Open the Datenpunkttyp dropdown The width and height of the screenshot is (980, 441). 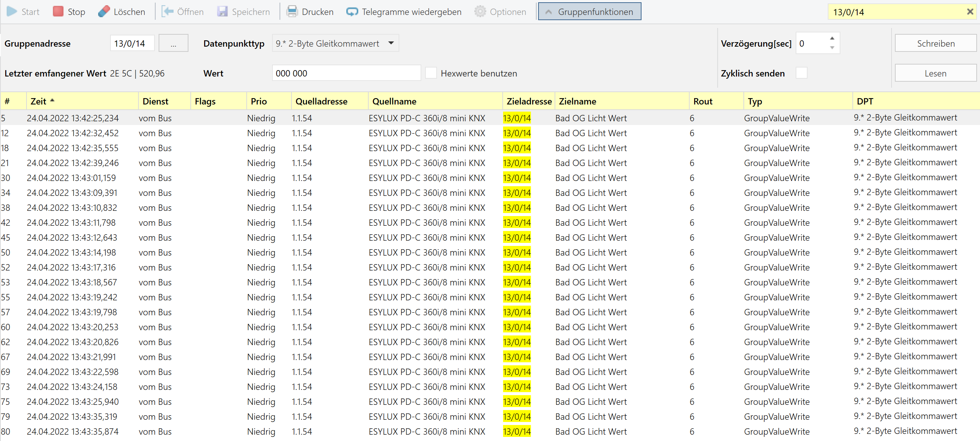click(x=391, y=43)
